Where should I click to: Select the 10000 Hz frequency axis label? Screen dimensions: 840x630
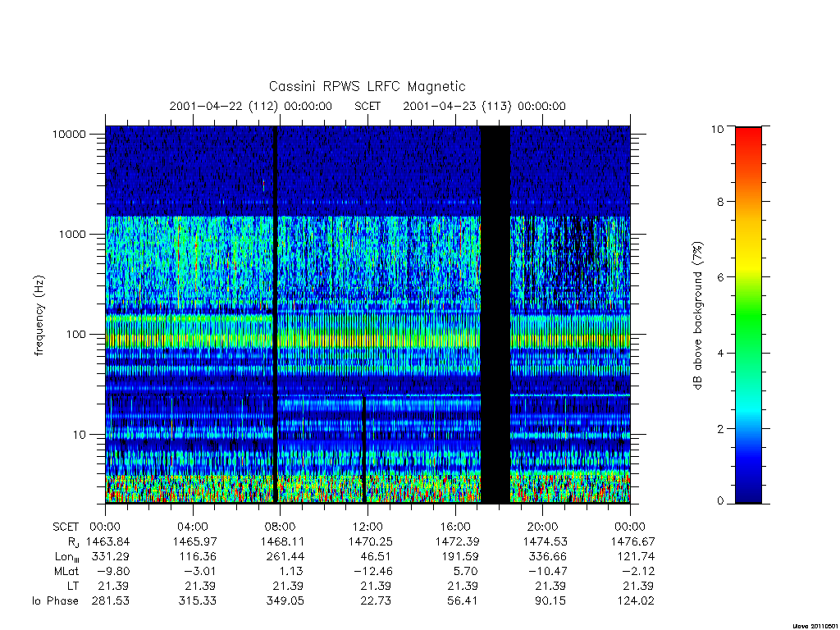[x=69, y=135]
